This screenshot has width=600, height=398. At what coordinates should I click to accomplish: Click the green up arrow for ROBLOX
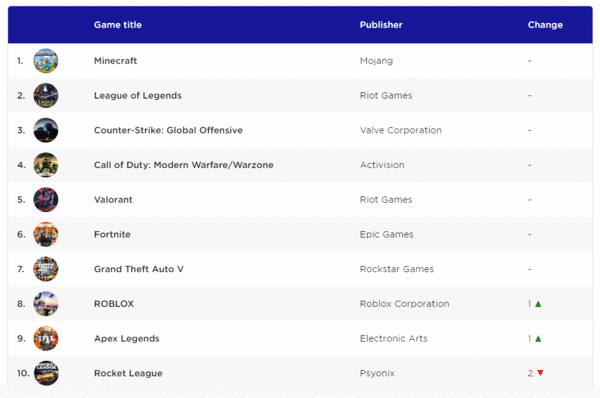click(538, 304)
